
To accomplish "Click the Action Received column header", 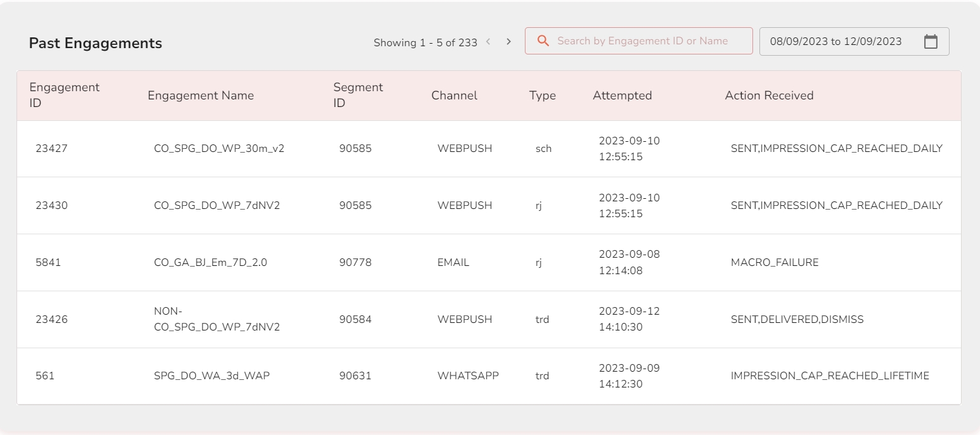I will (769, 96).
